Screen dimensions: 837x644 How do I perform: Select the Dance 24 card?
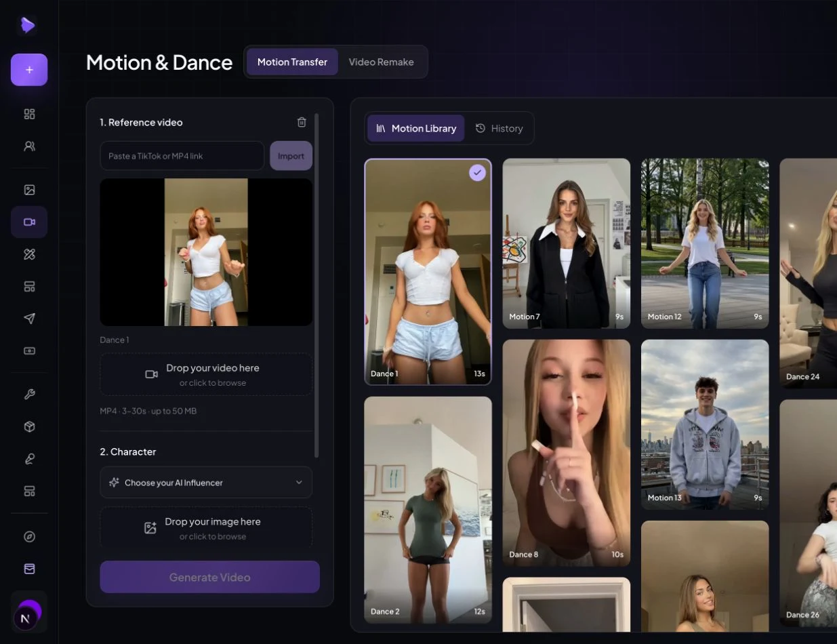(808, 273)
